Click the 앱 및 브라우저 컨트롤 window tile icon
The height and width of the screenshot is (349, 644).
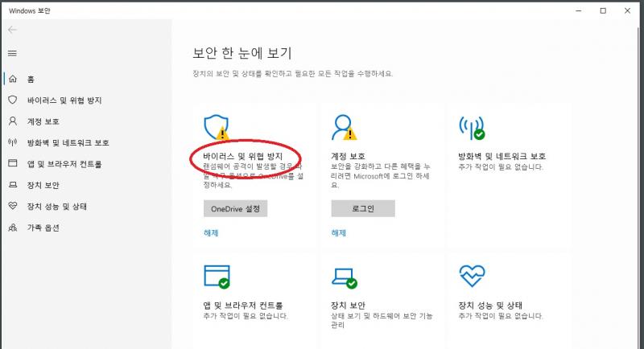217,276
